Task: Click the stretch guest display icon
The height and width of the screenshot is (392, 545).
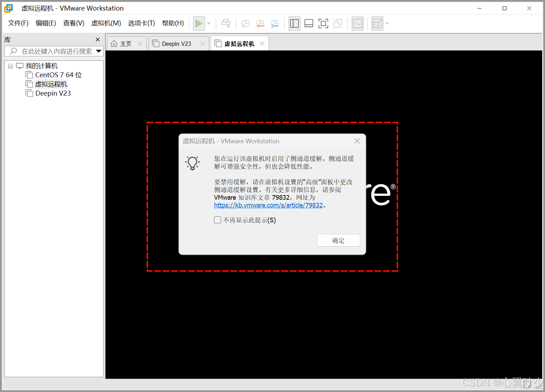Action: click(x=377, y=24)
